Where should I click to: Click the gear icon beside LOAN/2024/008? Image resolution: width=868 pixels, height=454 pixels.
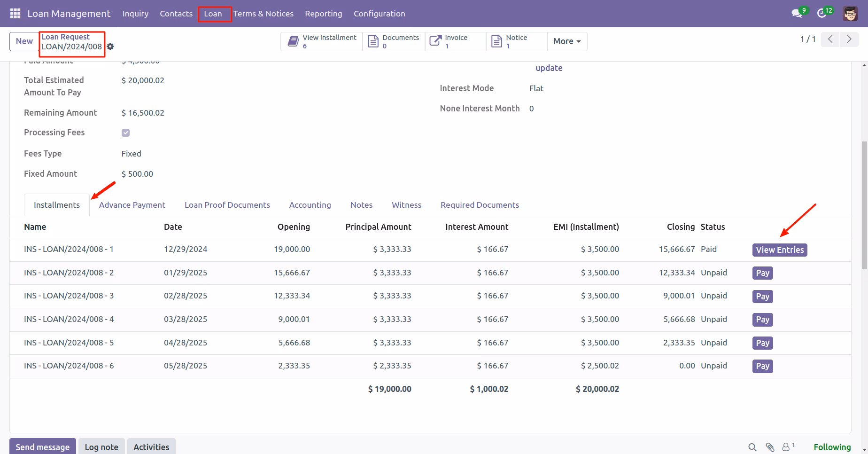(110, 47)
